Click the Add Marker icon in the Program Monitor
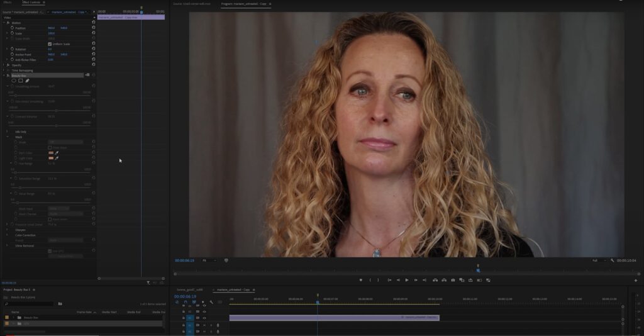Viewport: 644px width, 336px height. [360, 280]
